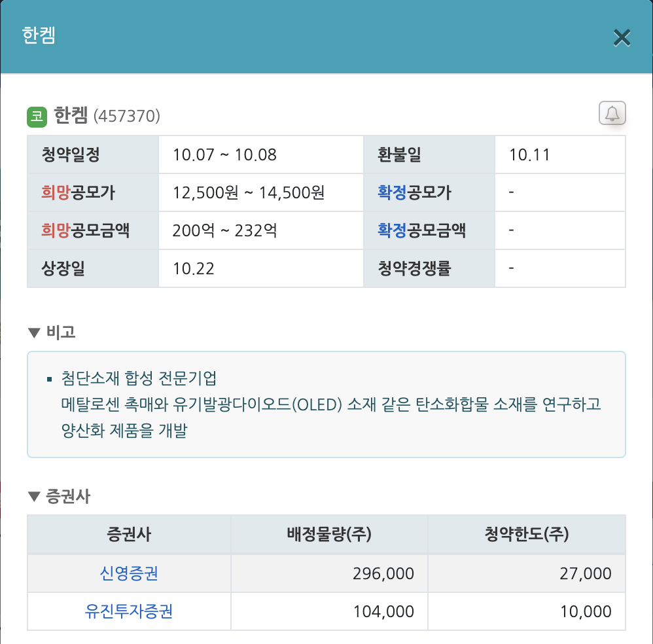This screenshot has height=644, width=653.
Task: Click the 상장일 label cell
Action: pyautogui.click(x=93, y=268)
